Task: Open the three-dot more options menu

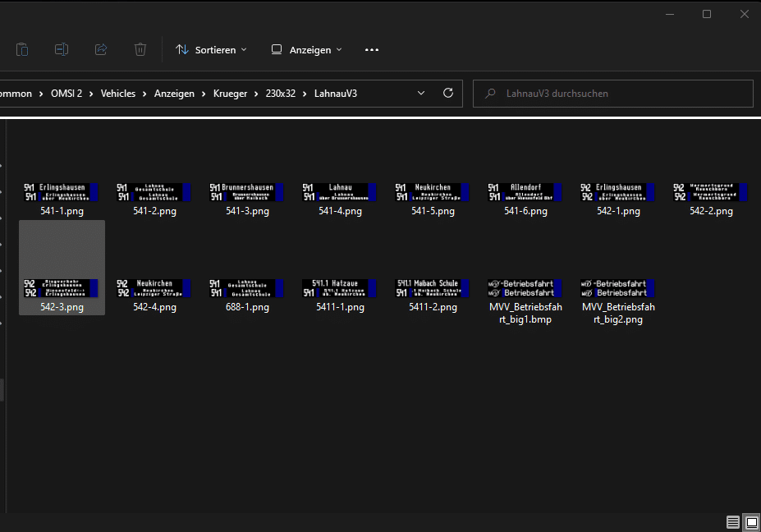Action: tap(372, 50)
